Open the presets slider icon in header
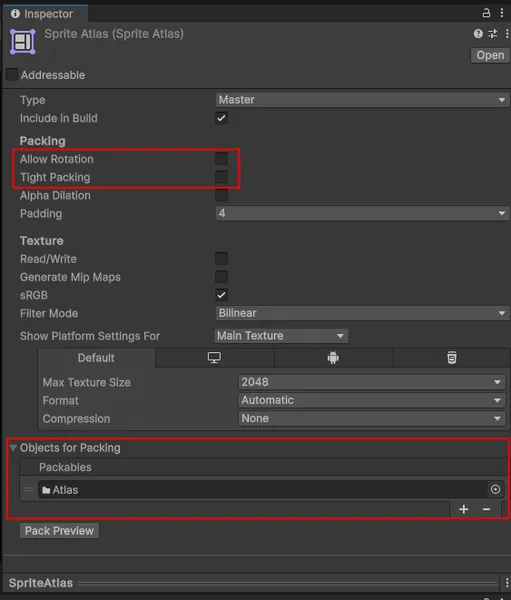This screenshot has width=511, height=600. (493, 34)
